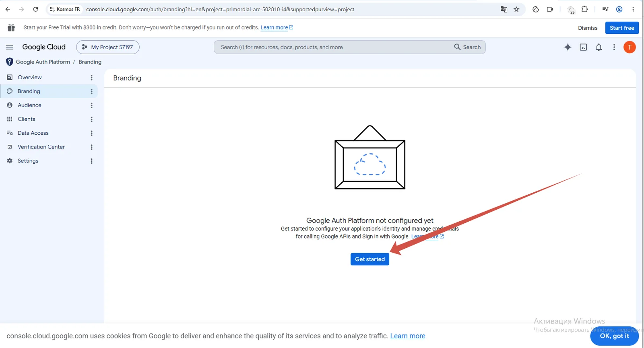Open the Settings item's three-dot menu
The width and height of the screenshot is (644, 348).
click(92, 161)
